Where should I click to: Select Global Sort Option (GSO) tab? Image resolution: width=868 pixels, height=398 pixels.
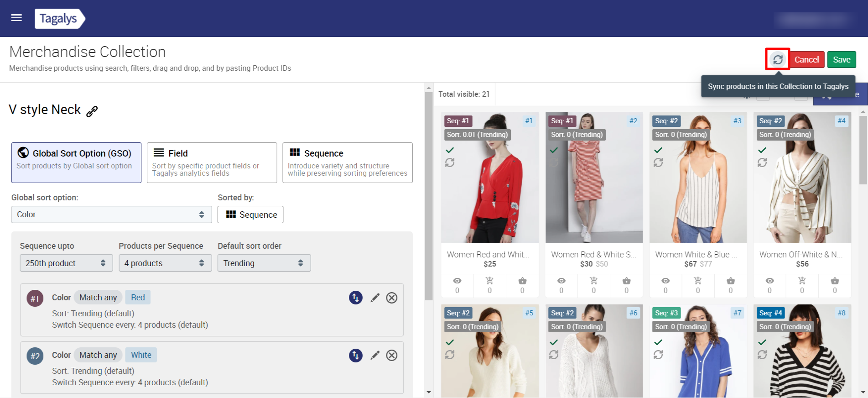[76, 162]
